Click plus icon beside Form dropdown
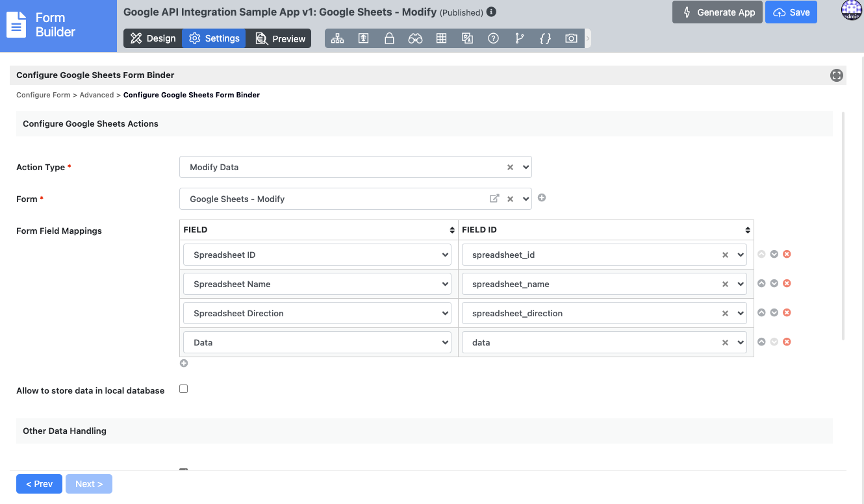 pos(542,197)
